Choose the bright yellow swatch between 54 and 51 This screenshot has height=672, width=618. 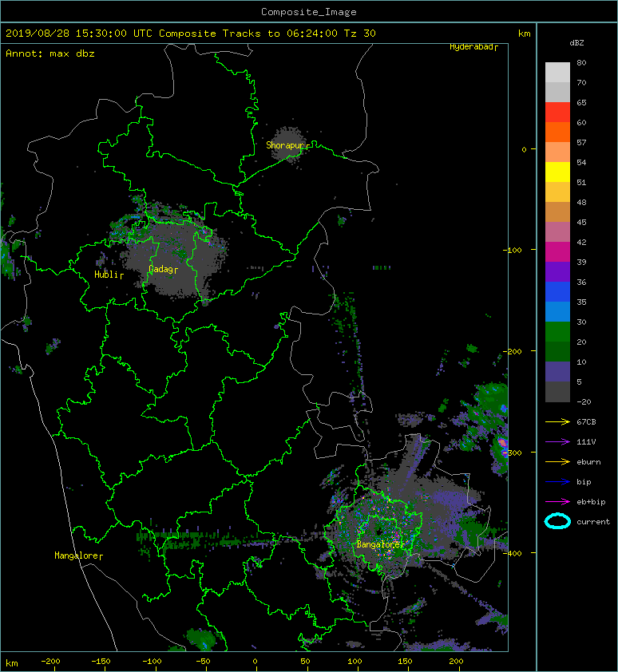coord(557,172)
